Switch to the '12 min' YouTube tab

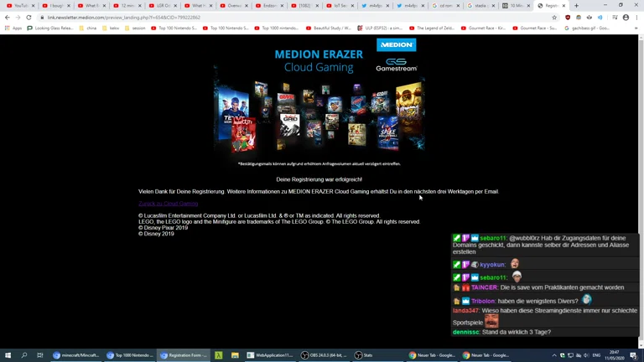point(127,6)
